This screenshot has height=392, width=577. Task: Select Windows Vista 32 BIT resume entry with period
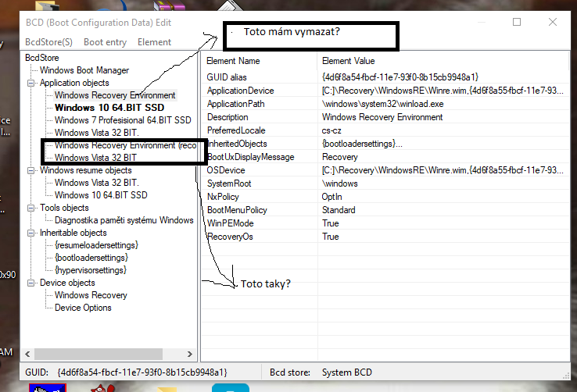(96, 183)
